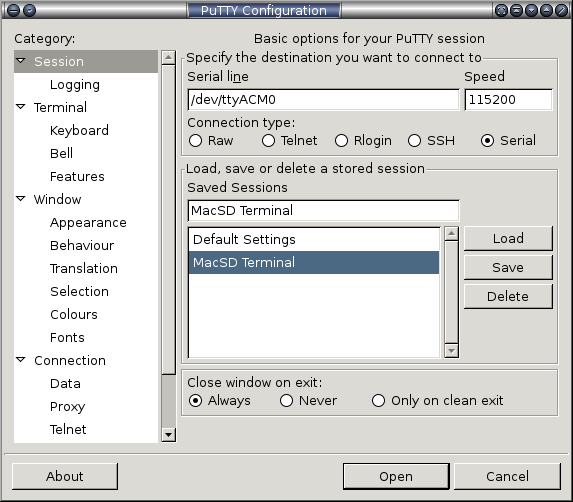This screenshot has height=502, width=573.
Task: Click the Open button to connect
Action: click(x=396, y=476)
